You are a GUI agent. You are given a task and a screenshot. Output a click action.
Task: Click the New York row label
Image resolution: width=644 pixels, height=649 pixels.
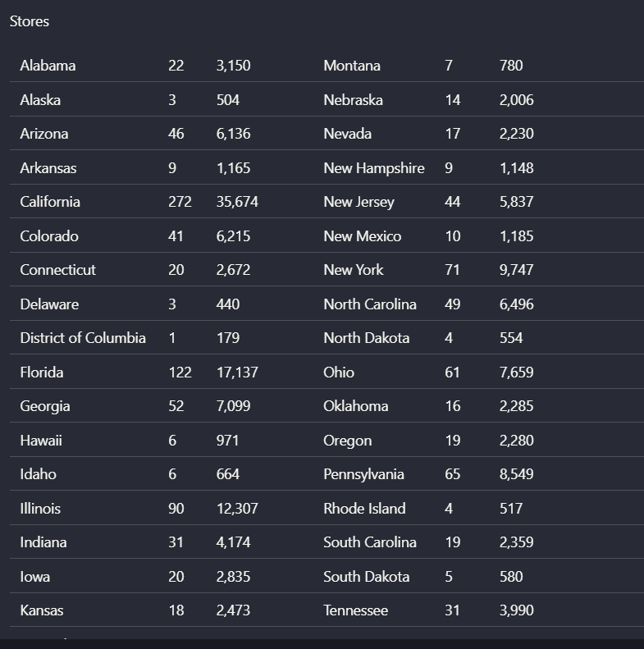tap(354, 270)
